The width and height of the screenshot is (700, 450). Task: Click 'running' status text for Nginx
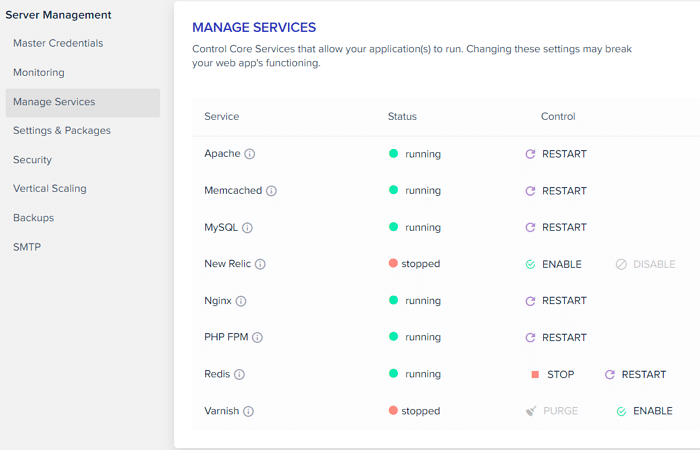pyautogui.click(x=423, y=301)
